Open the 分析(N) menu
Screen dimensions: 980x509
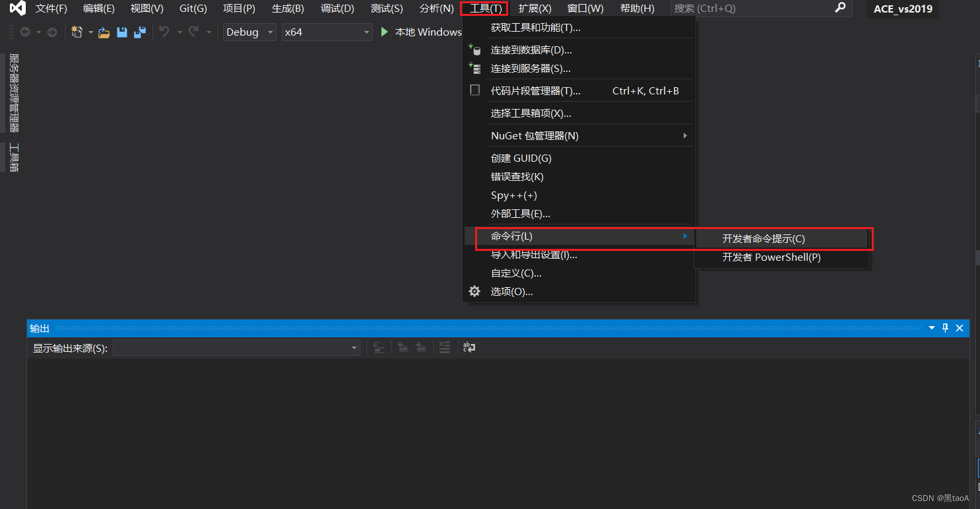point(436,9)
